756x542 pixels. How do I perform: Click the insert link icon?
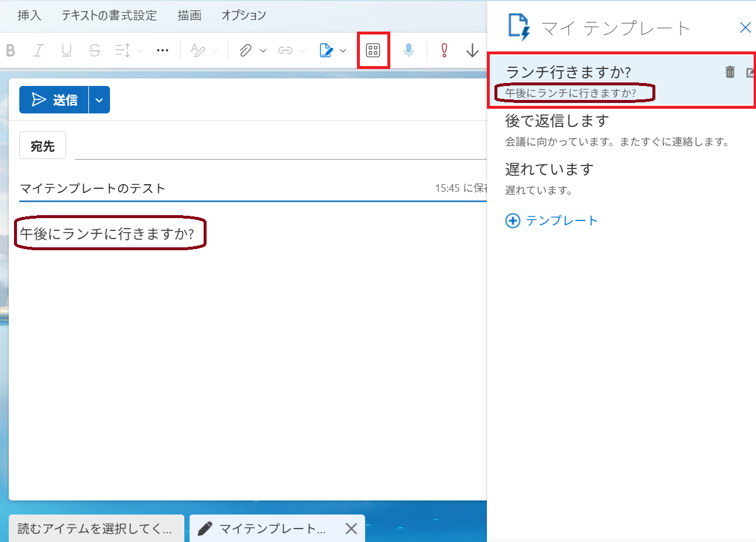pyautogui.click(x=286, y=50)
